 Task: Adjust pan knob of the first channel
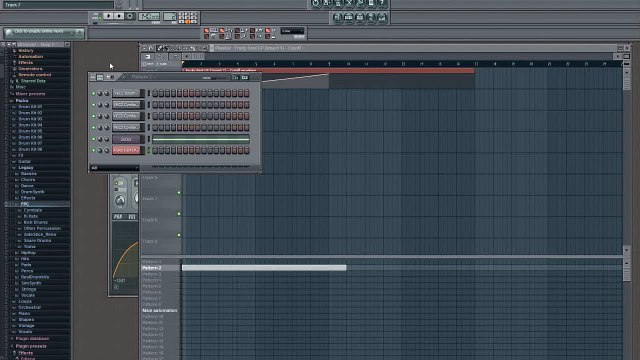(x=100, y=93)
